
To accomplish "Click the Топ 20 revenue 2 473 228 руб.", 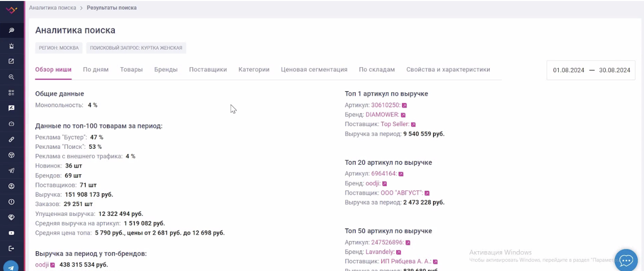I will (424, 202).
